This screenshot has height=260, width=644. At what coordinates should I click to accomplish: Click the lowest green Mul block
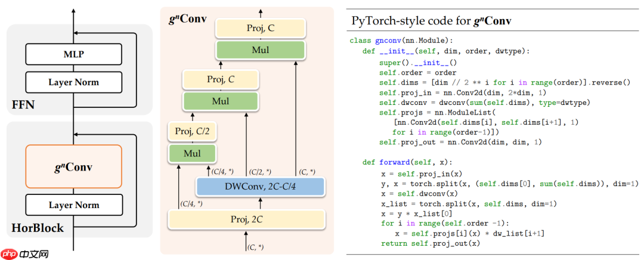pos(192,154)
